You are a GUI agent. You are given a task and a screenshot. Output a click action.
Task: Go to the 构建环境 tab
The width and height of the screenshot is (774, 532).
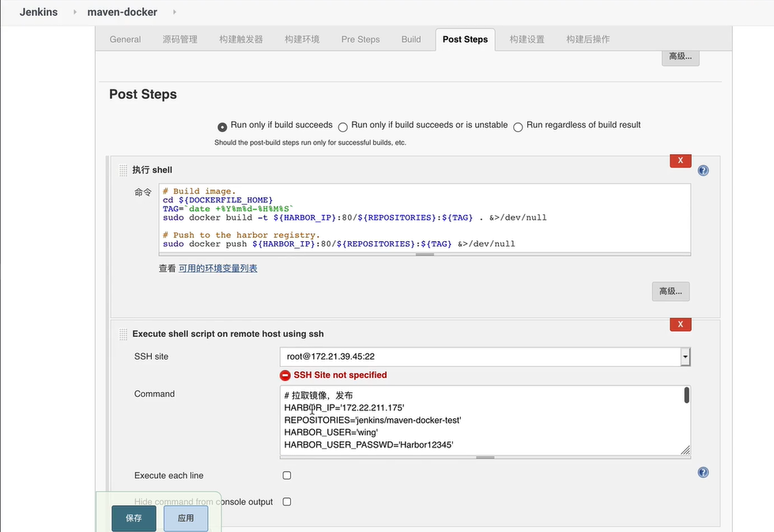point(301,40)
